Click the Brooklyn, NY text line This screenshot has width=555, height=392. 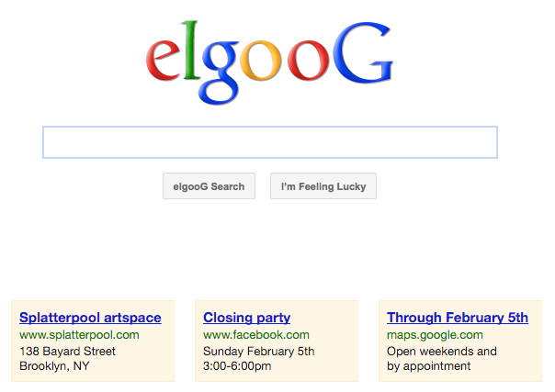pos(54,366)
